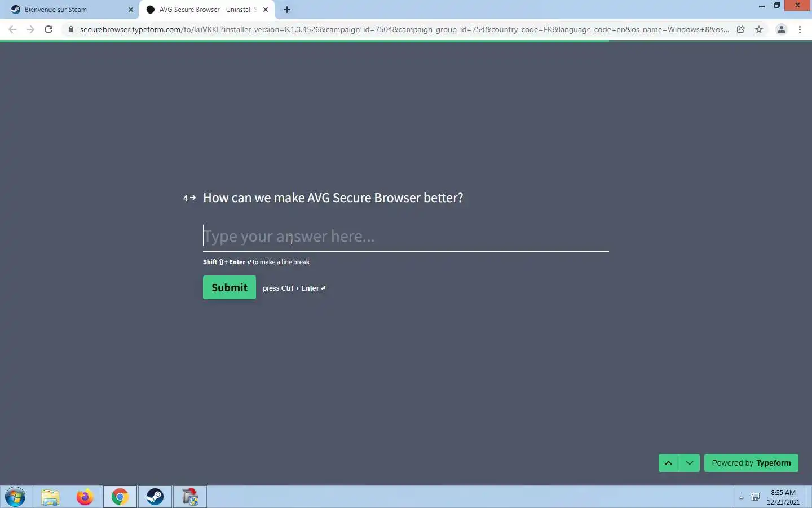Bookmark this page with the star

(759, 29)
